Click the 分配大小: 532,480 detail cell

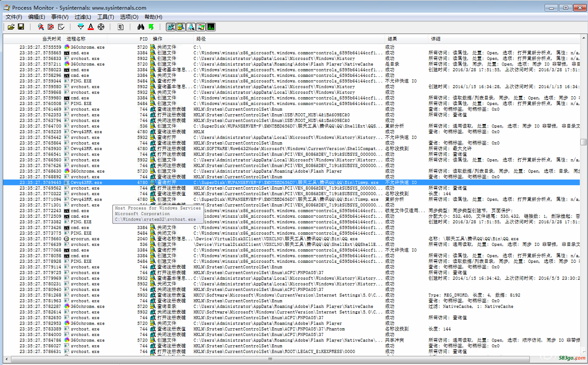504,216
